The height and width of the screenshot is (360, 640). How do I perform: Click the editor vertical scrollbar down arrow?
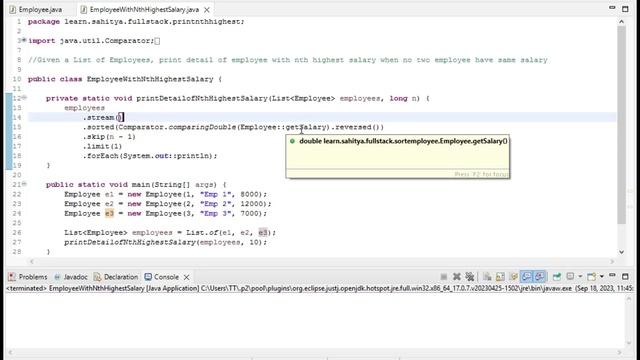[621, 252]
